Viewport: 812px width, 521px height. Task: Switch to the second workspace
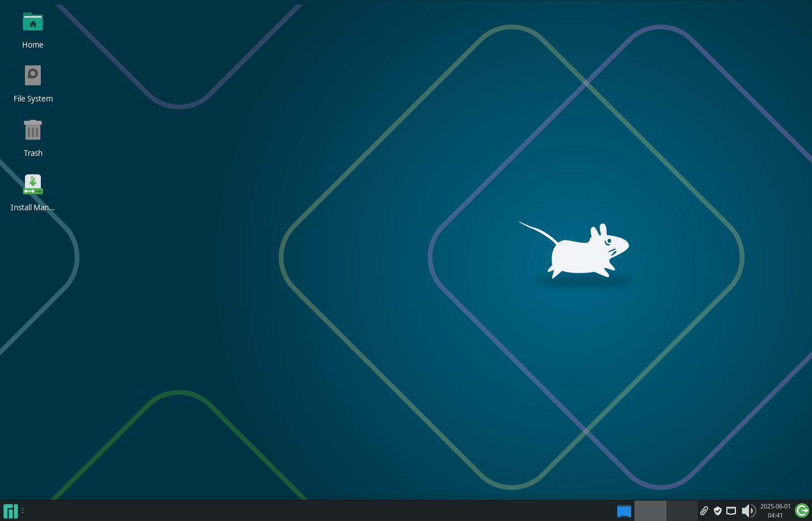(681, 511)
